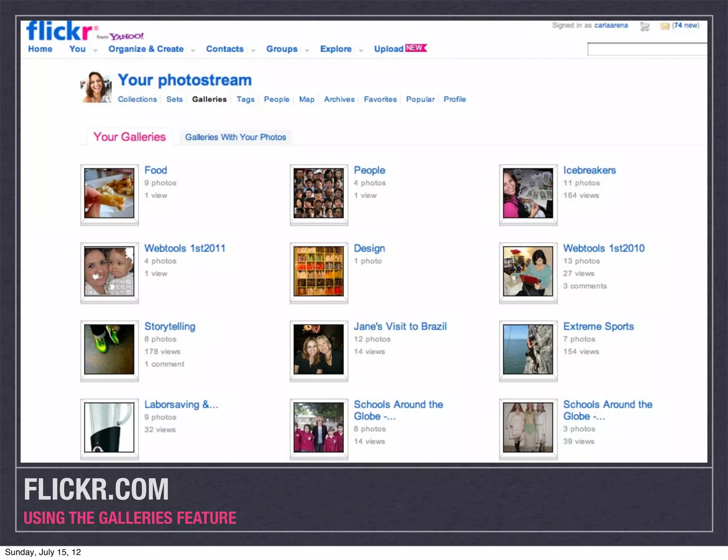728x560 pixels.
Task: Click the Icebreakers gallery title
Action: (x=589, y=170)
